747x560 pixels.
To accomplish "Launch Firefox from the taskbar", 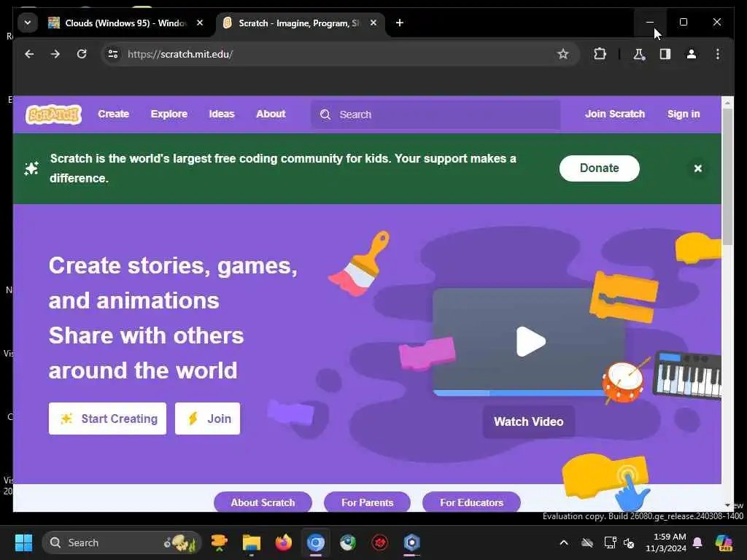I will click(x=284, y=542).
